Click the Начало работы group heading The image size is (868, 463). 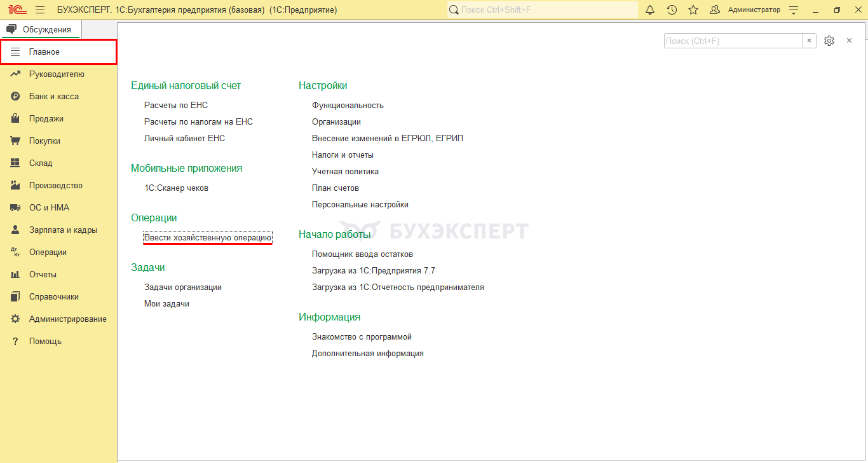click(335, 235)
